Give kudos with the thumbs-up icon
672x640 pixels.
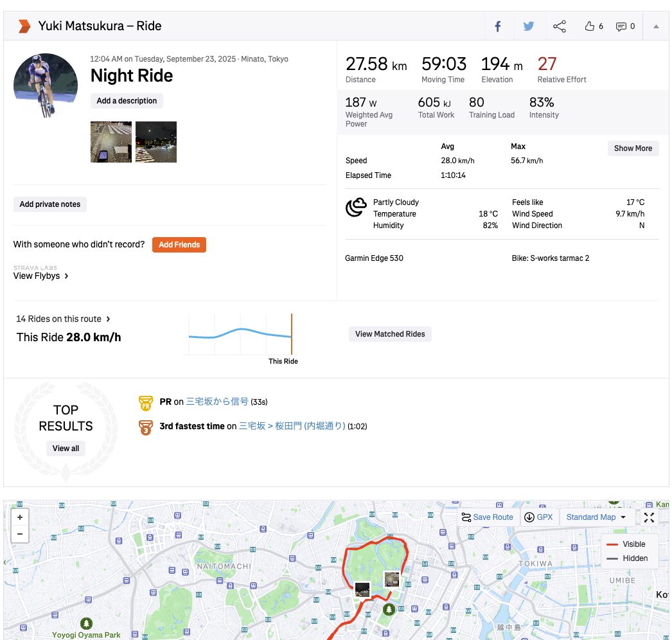[590, 26]
